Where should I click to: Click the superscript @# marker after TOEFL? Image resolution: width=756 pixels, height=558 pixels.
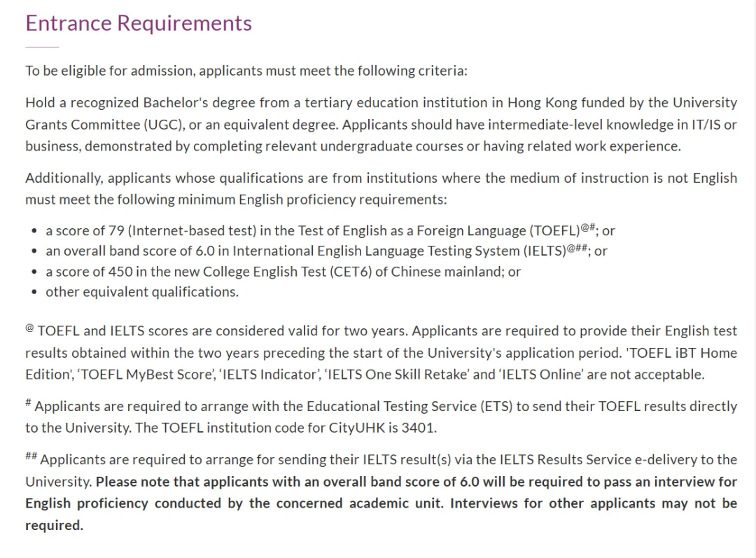587,226
